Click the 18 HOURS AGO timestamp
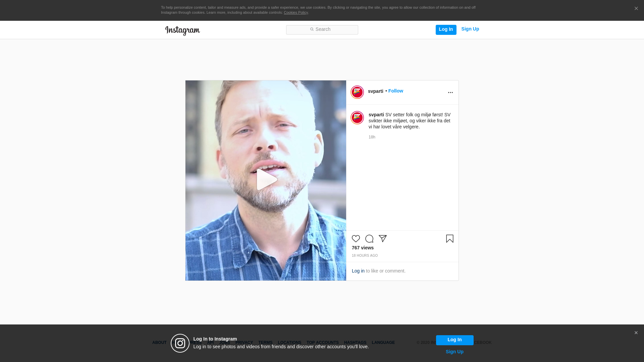644x362 pixels. click(x=365, y=255)
